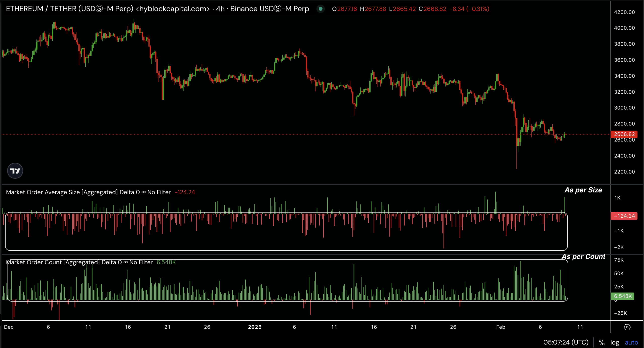Click the 4000.00 level on price scale
Viewport: 644px width, 348px height.
coord(624,28)
